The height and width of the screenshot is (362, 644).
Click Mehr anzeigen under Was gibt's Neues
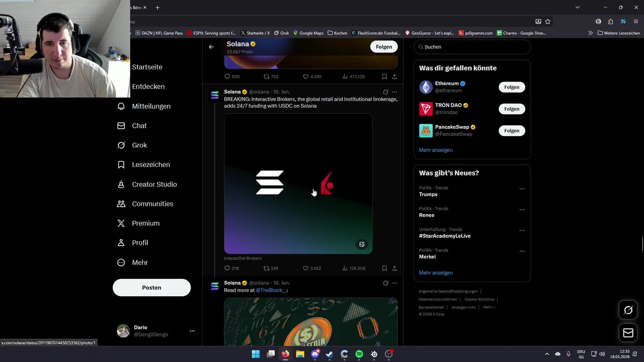436,273
